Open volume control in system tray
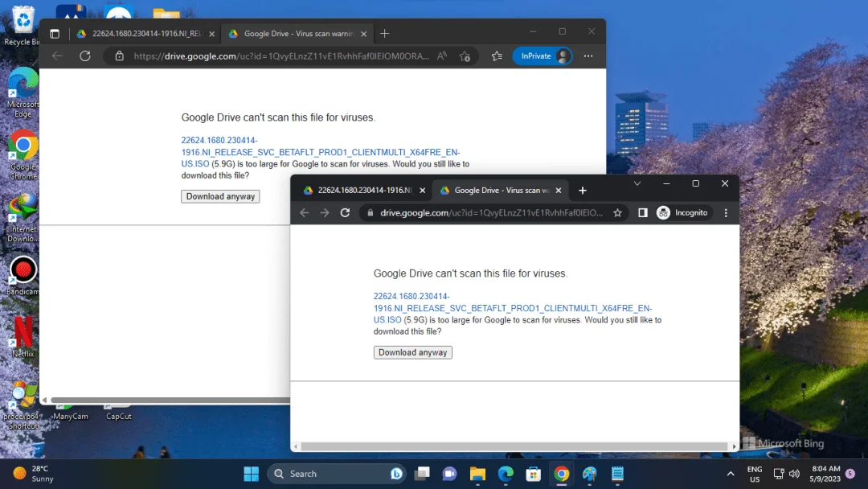 794,474
